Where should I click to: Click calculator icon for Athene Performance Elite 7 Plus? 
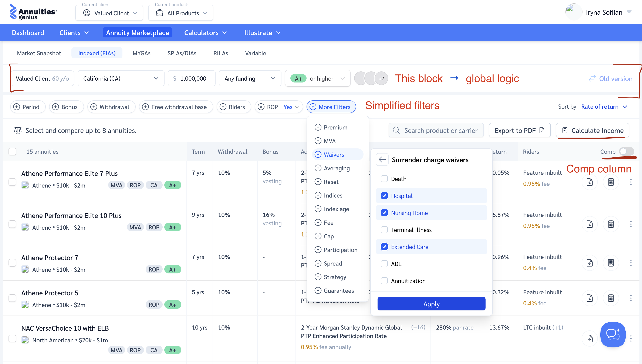pos(611,182)
